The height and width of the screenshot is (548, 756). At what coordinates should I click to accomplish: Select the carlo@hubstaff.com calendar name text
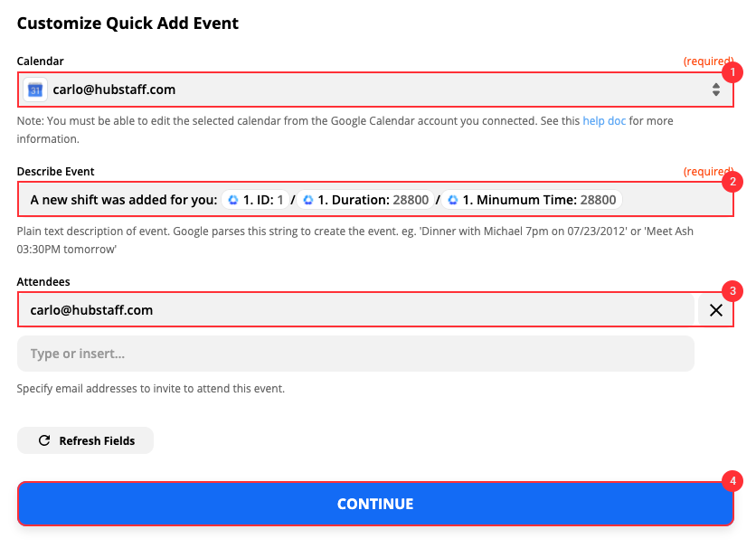(113, 90)
